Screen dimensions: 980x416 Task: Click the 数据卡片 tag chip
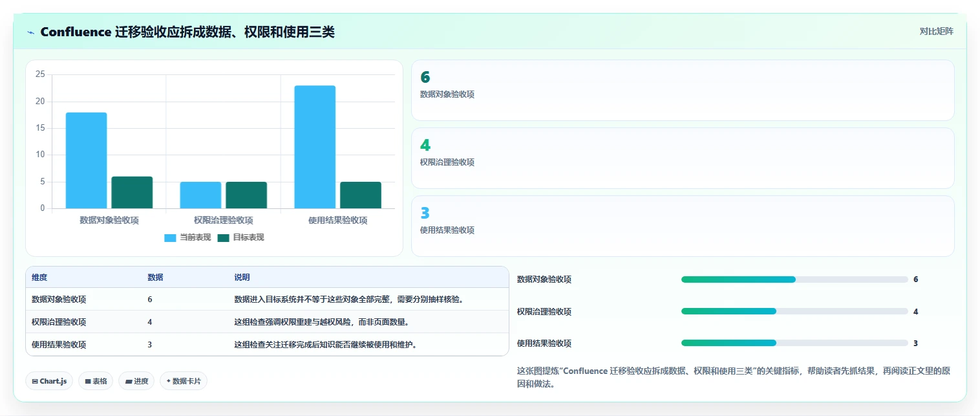point(184,381)
